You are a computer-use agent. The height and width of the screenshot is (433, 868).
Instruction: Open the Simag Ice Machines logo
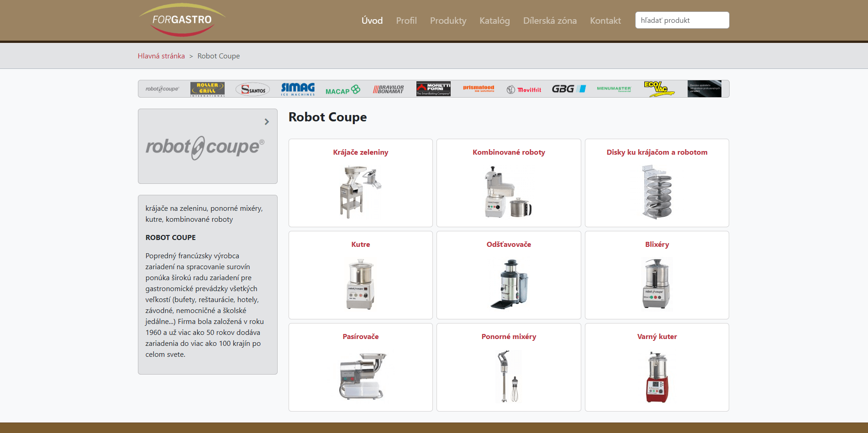[298, 89]
